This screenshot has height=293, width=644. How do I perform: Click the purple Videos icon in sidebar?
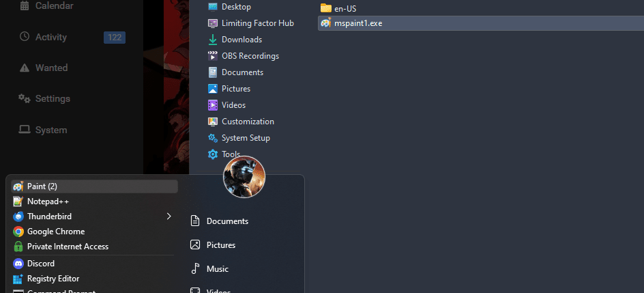[213, 105]
